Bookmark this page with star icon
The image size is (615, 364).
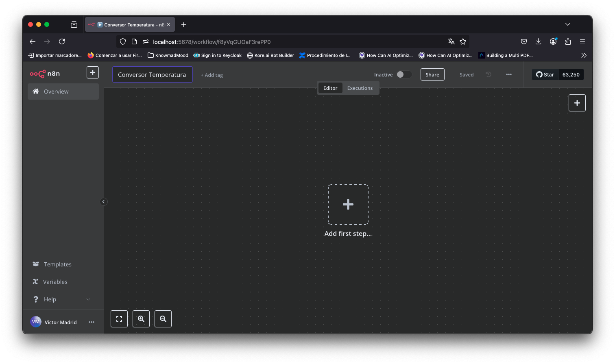(463, 41)
